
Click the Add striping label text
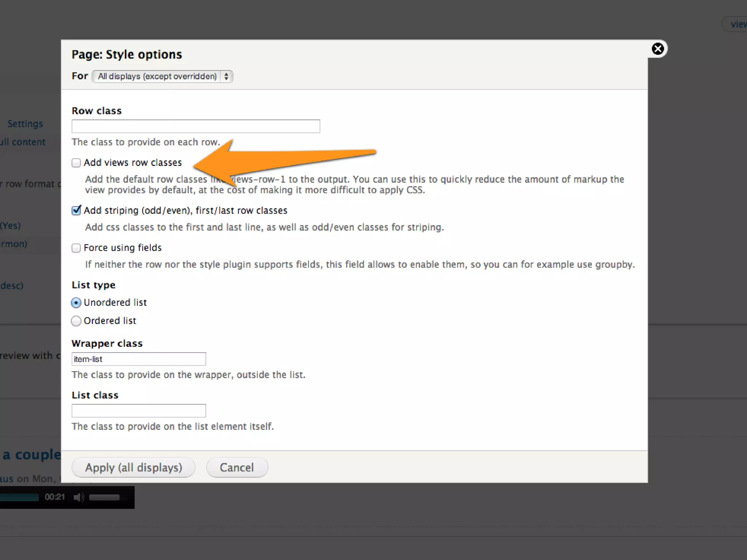(x=185, y=210)
